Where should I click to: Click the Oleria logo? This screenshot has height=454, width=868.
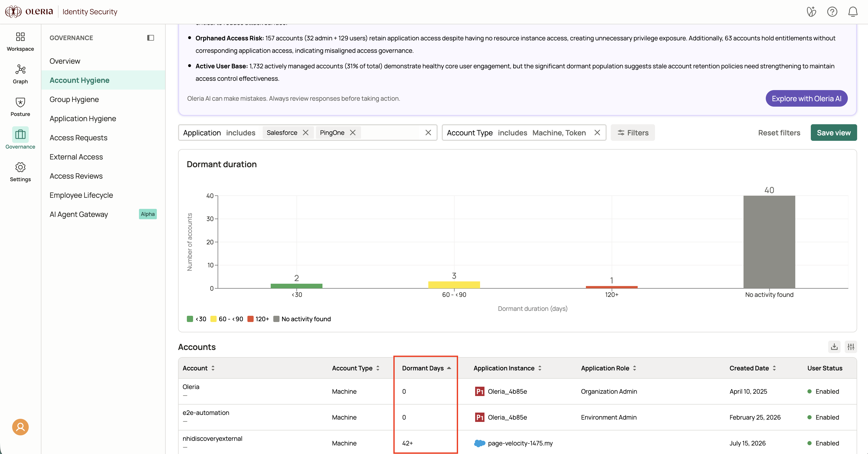click(x=29, y=11)
